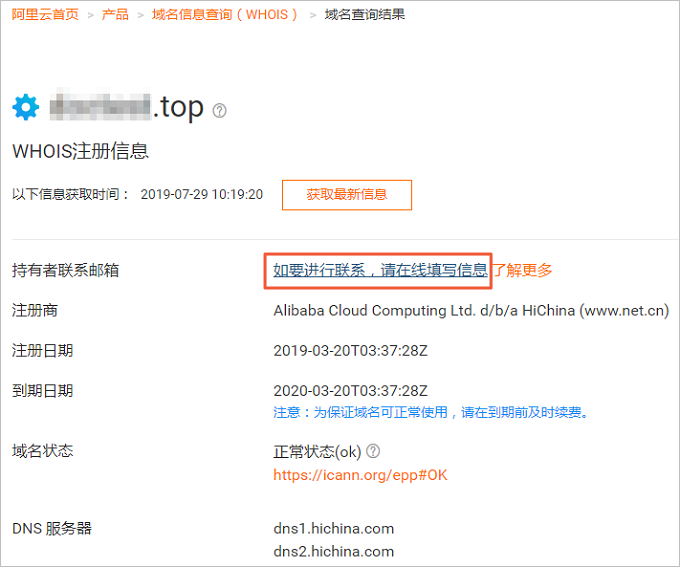Click expiry date 2020-03-20T03:37:28Z
The image size is (680, 567).
tap(350, 391)
